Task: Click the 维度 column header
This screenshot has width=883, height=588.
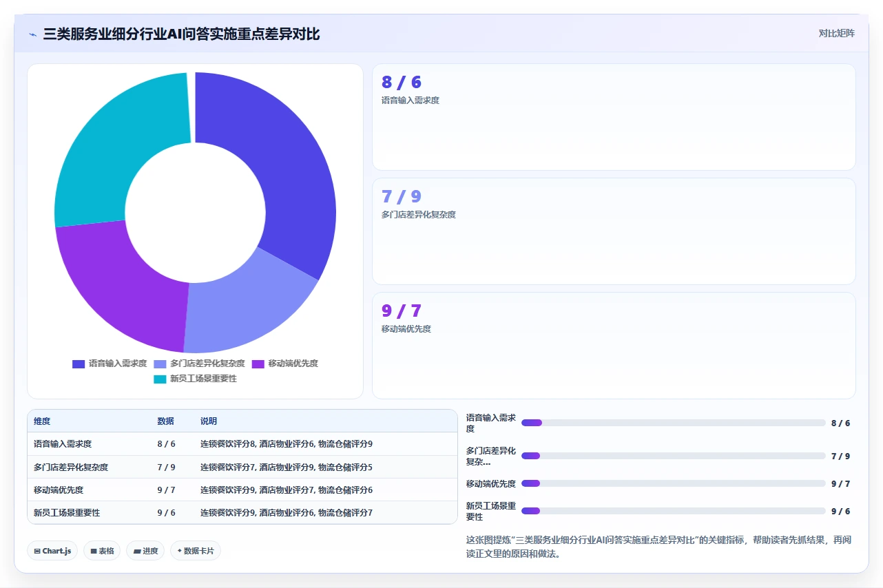Action: (x=42, y=421)
